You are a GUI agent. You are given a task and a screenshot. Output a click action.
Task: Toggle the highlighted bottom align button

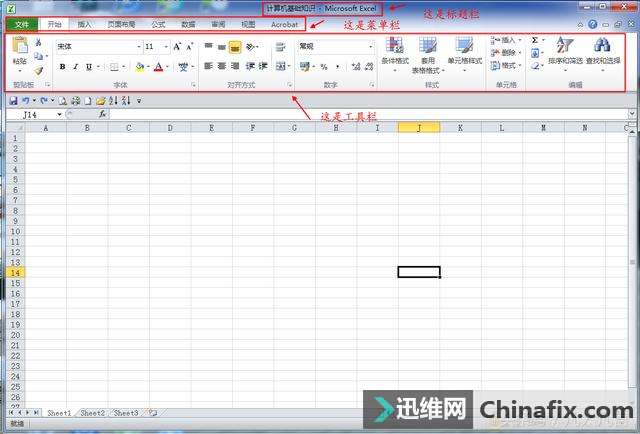click(235, 47)
